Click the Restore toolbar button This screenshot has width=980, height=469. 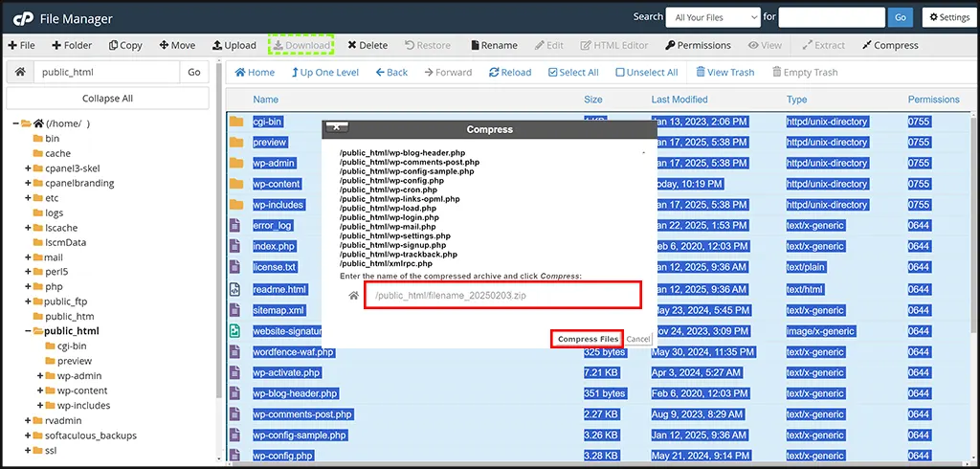point(428,45)
